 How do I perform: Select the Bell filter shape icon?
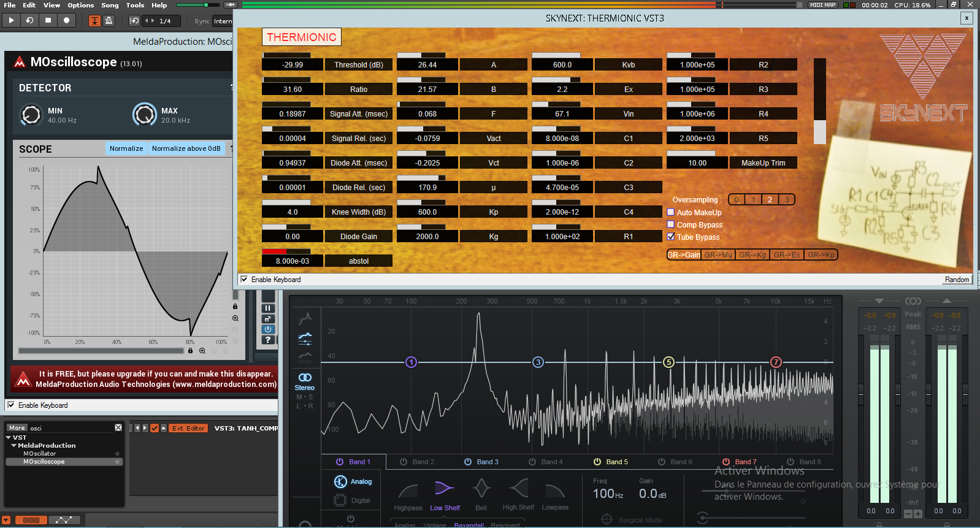[481, 489]
